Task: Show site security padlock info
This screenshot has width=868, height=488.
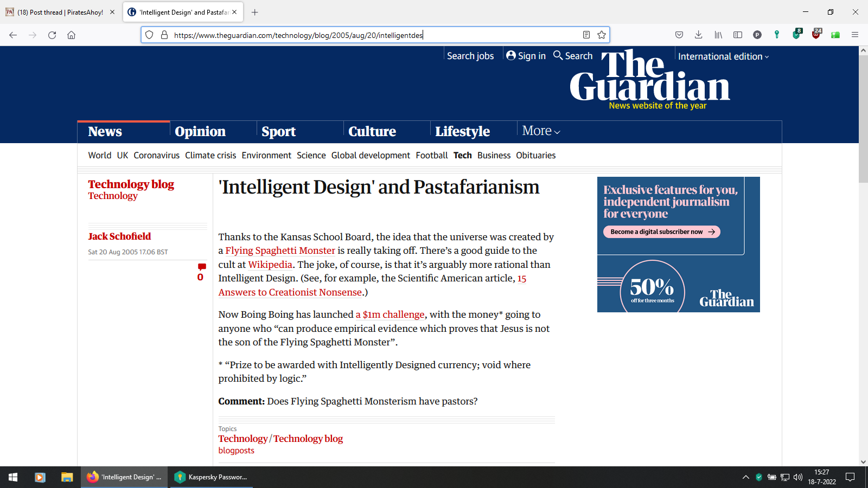Action: (x=164, y=35)
